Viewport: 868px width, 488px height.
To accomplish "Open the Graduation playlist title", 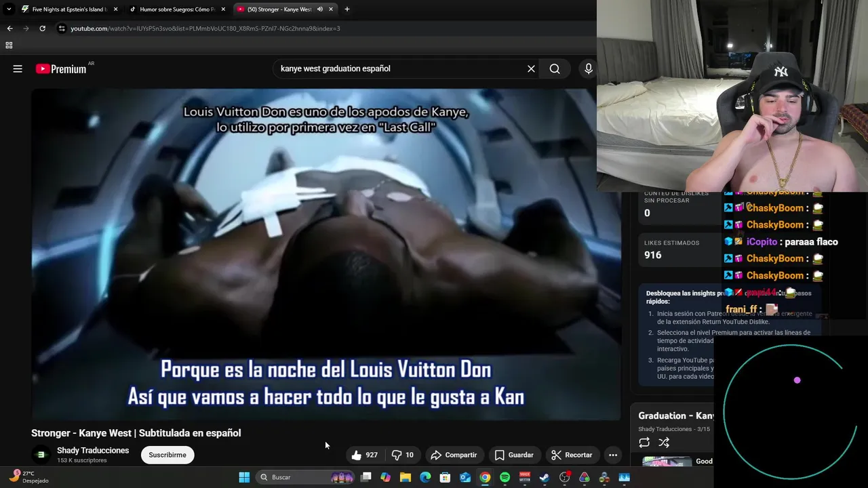I will coord(676,415).
